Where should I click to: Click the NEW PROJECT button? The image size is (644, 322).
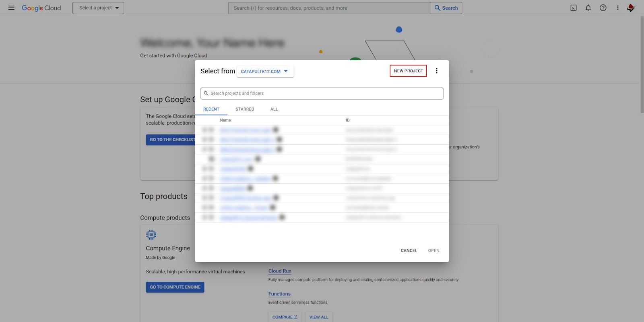[409, 71]
